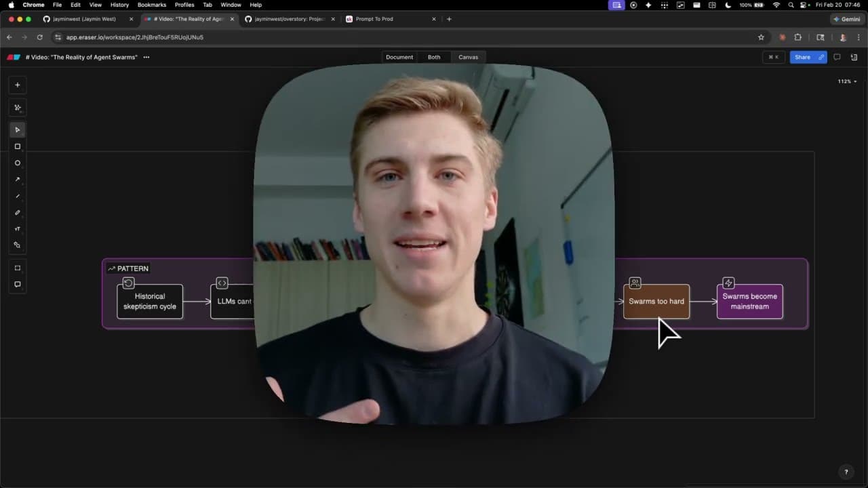The height and width of the screenshot is (488, 868).
Task: Open the comments panel icon beside Share
Action: coord(837,58)
